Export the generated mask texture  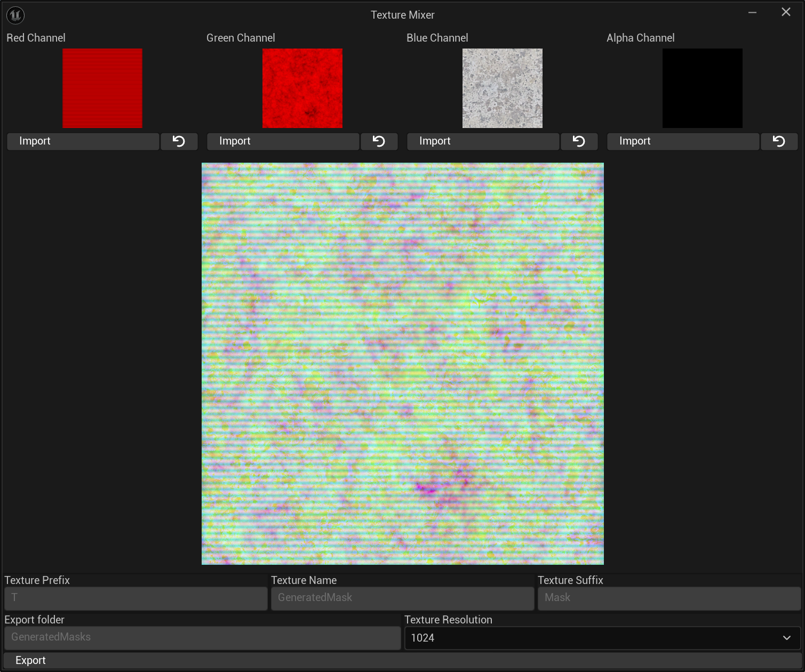point(402,660)
